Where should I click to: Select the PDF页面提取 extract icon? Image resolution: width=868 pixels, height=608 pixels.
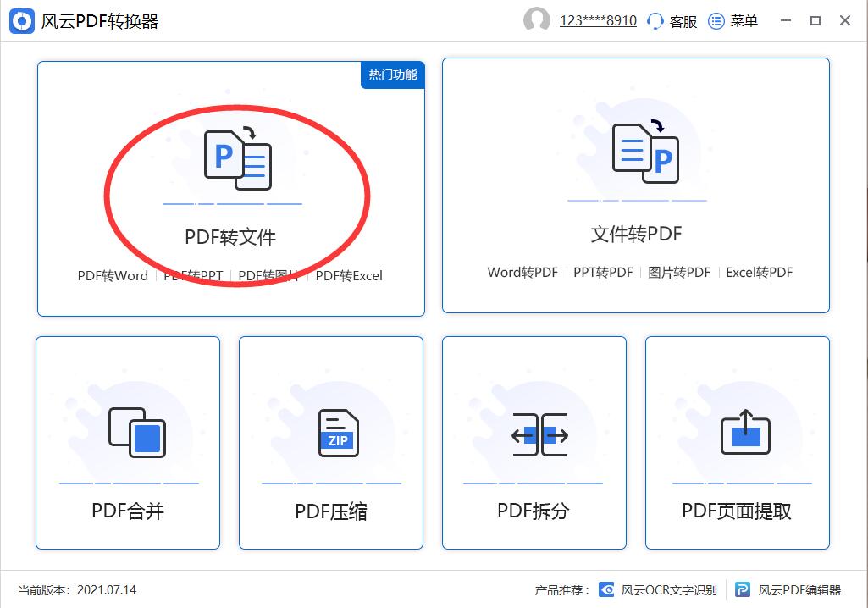[x=745, y=432]
